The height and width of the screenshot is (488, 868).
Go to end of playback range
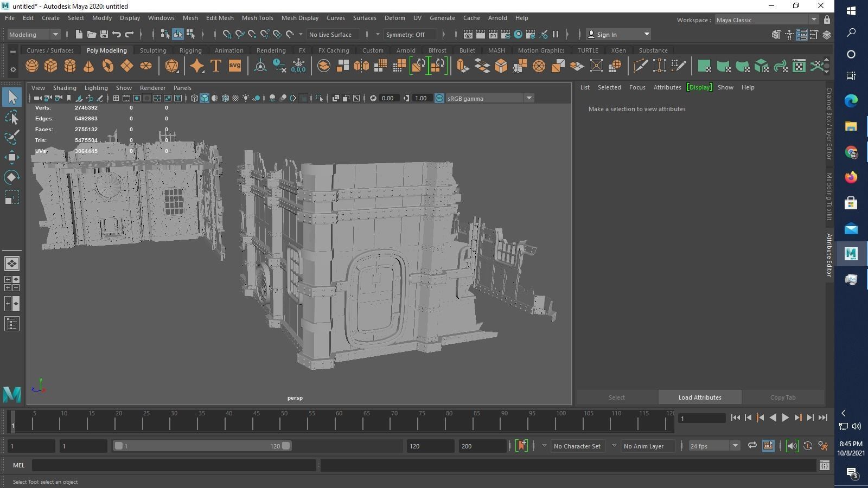(823, 418)
